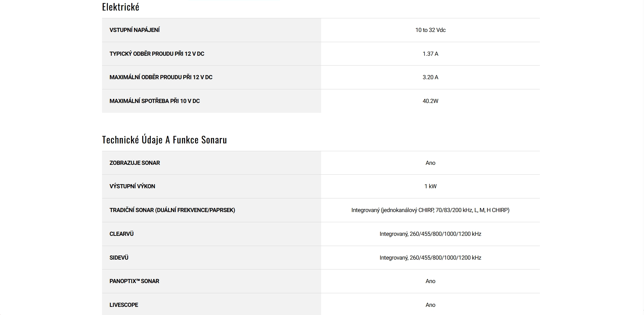Click the Elektrické section heading

coord(120,7)
